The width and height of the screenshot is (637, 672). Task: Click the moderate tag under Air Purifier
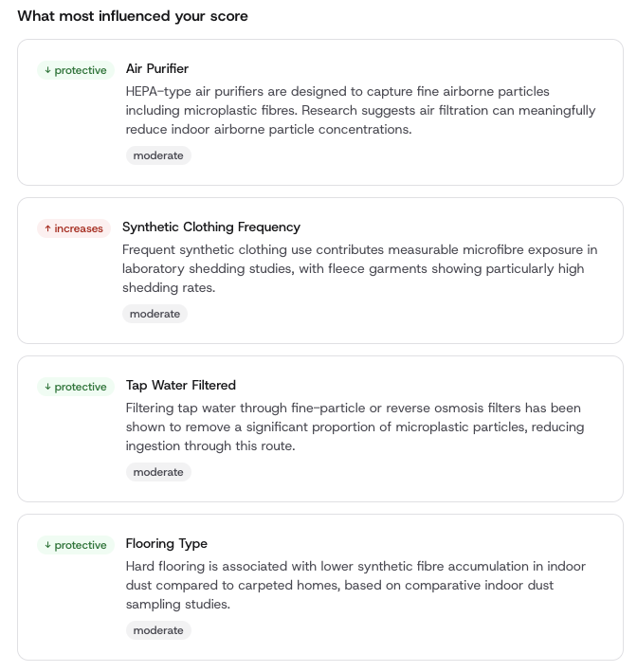pos(158,155)
